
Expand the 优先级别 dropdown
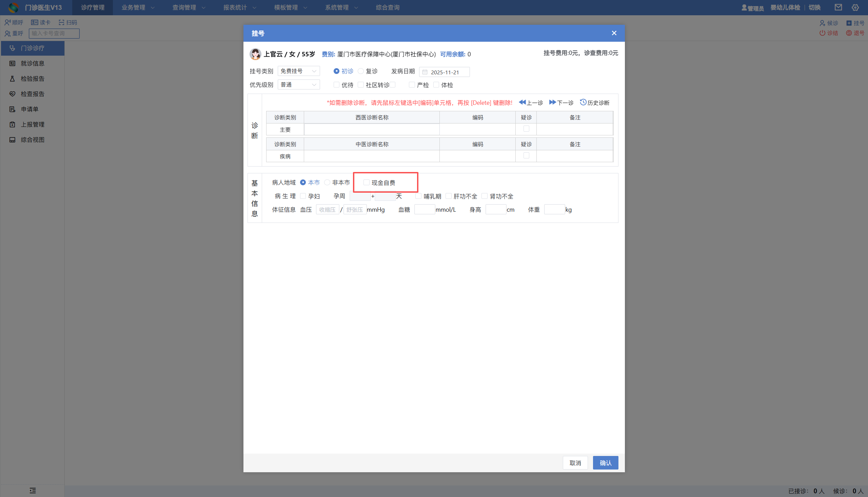click(299, 85)
